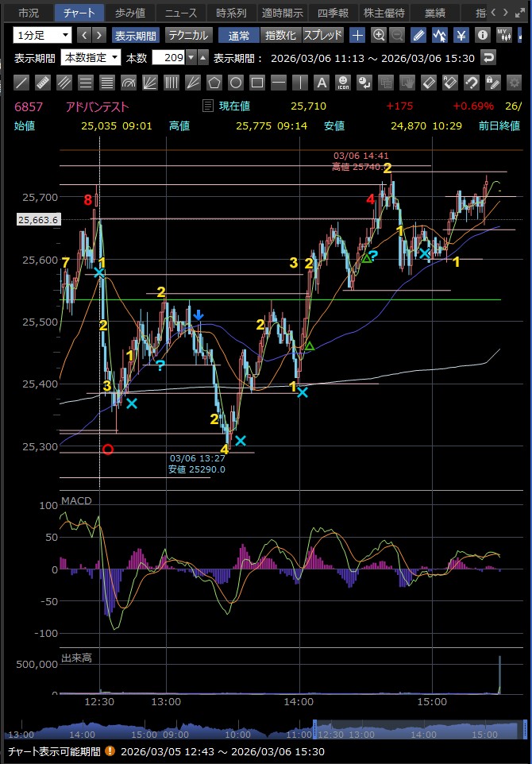Choose the circle drawing tool
This screenshot has width=532, height=764.
coord(236,82)
